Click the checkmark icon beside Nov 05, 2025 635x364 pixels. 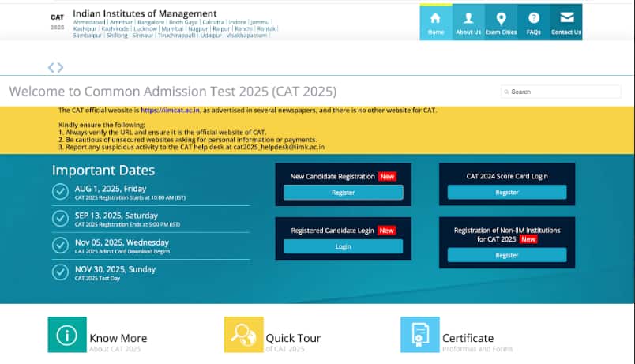click(x=60, y=246)
